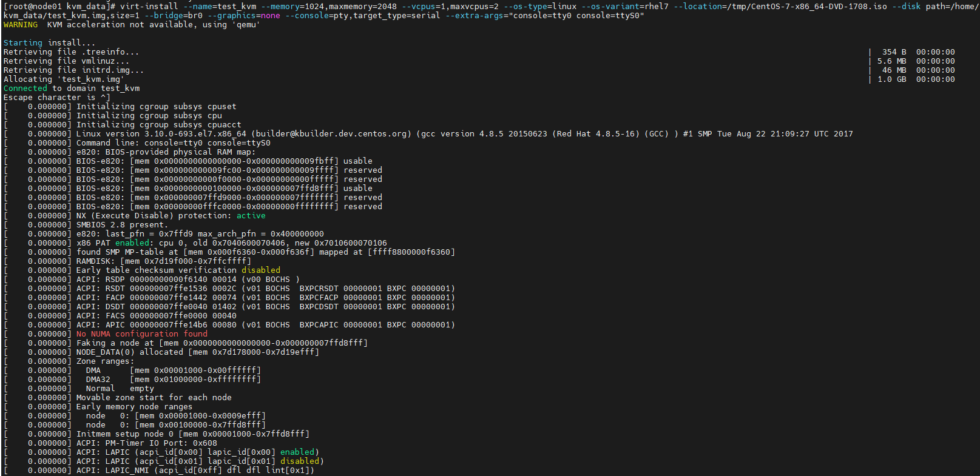Click green 'enabled' in LAPIC acpi_id[0x00] line
The width and height of the screenshot is (980, 476).
(x=297, y=452)
